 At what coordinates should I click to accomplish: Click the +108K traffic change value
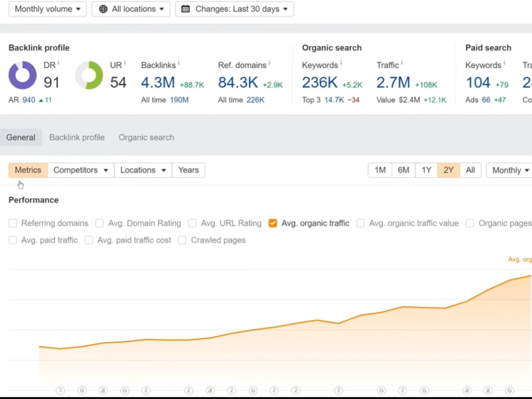[426, 85]
